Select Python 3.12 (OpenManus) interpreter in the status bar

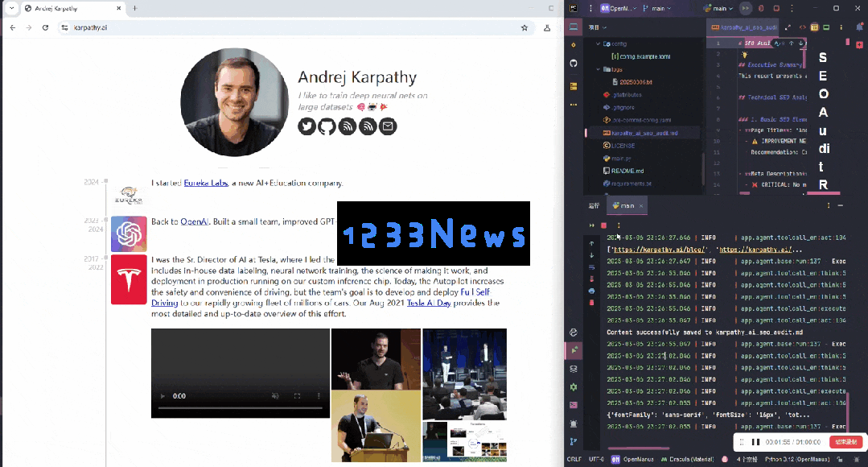pos(797,459)
